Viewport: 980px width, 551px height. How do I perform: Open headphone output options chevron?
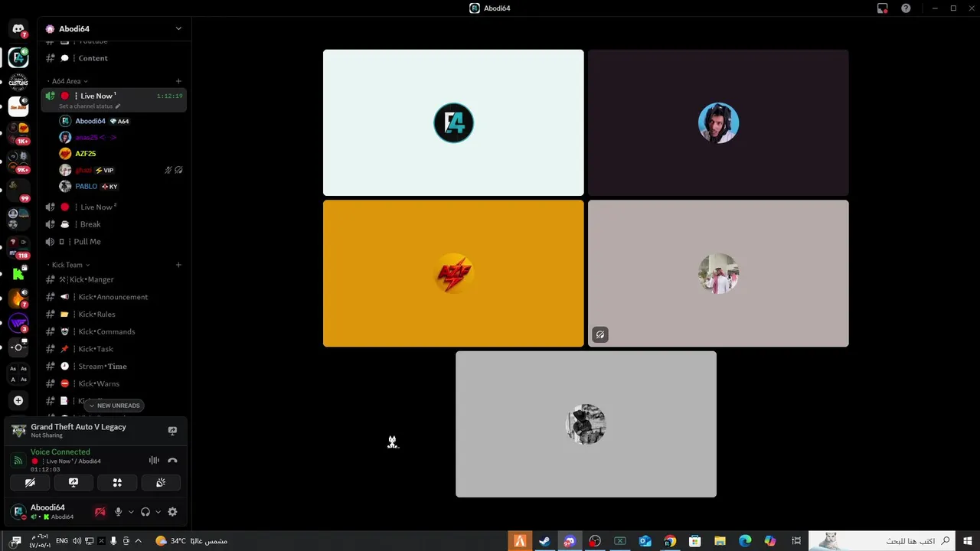158,512
